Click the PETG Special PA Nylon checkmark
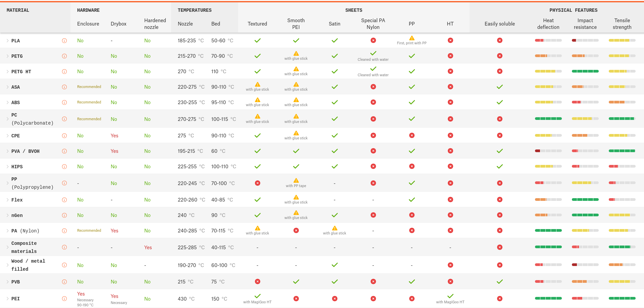 (373, 53)
